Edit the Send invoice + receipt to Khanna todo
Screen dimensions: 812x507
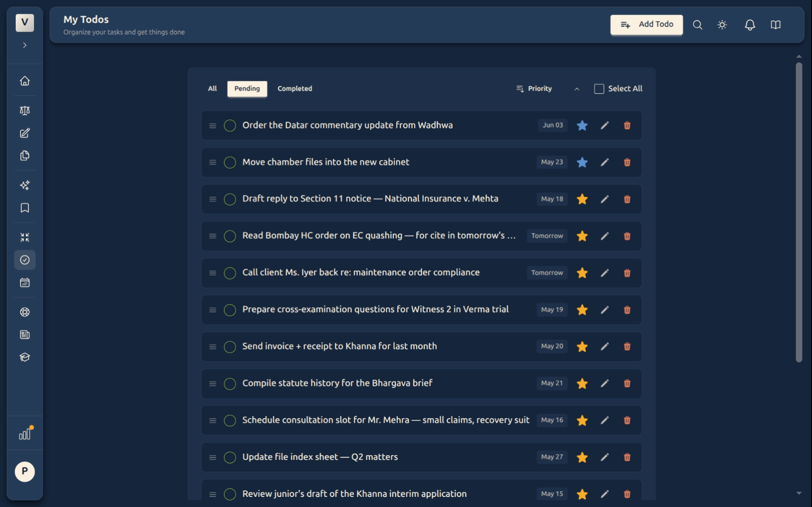coord(604,347)
